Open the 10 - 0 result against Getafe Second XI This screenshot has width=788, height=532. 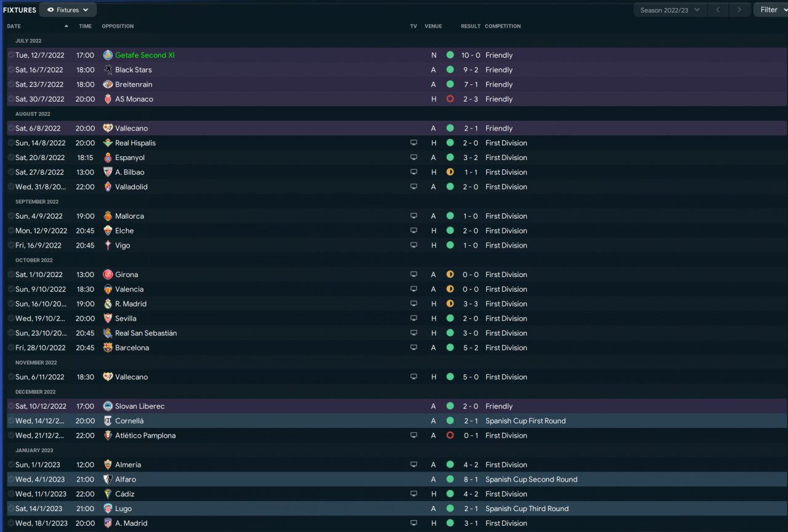pos(470,55)
